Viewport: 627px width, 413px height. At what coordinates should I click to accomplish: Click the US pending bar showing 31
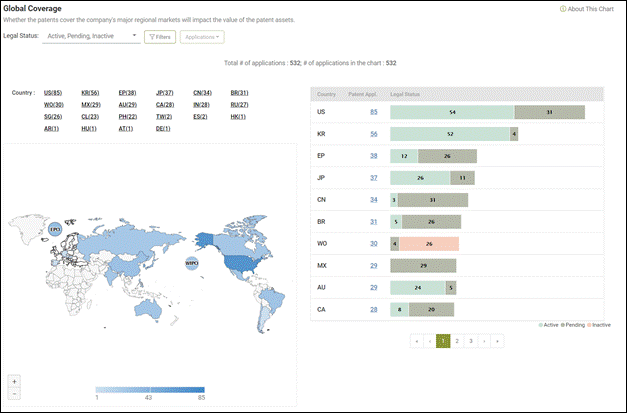[549, 112]
